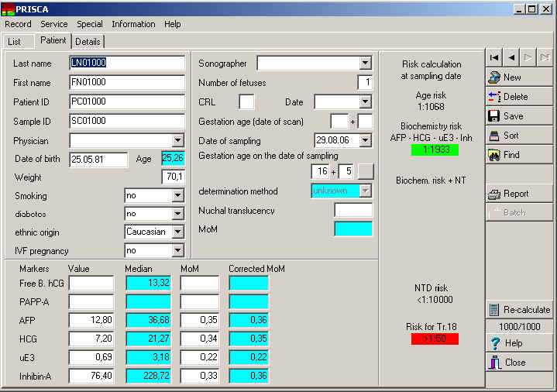Expand the Smoking dropdown

point(177,195)
